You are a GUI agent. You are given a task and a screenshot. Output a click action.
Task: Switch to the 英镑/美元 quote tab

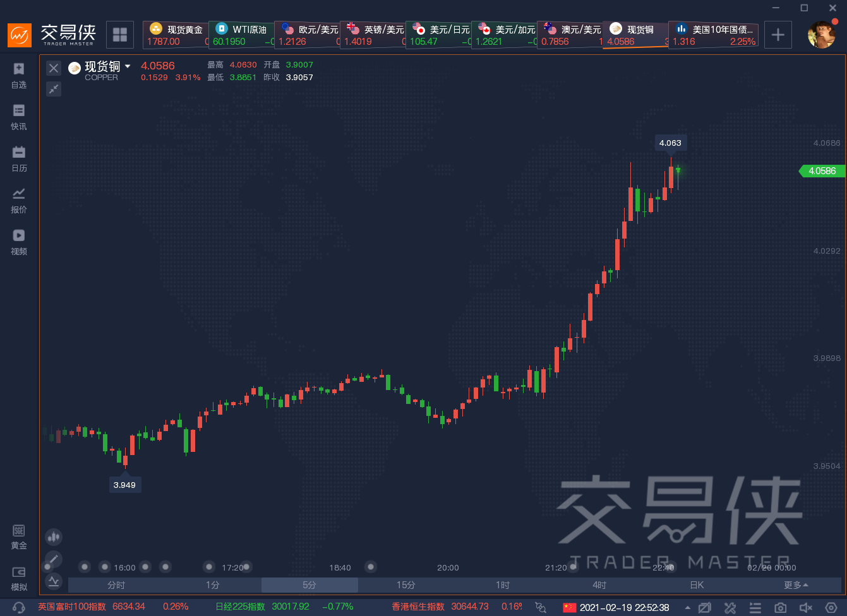pos(373,35)
